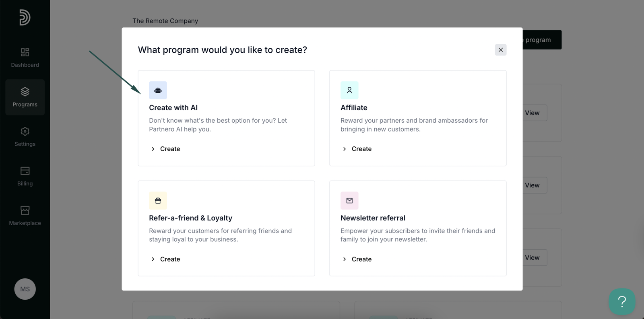The image size is (644, 319).
Task: Click the Partnero logo icon
Action: [x=25, y=18]
